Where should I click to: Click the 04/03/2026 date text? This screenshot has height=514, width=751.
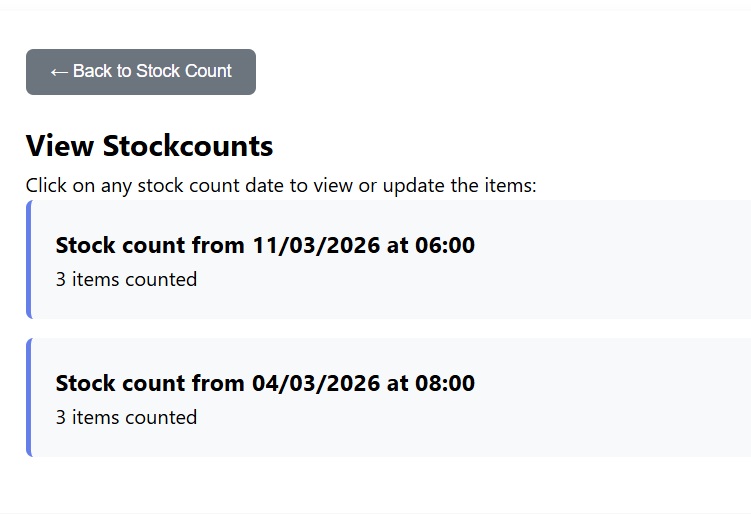pos(315,383)
